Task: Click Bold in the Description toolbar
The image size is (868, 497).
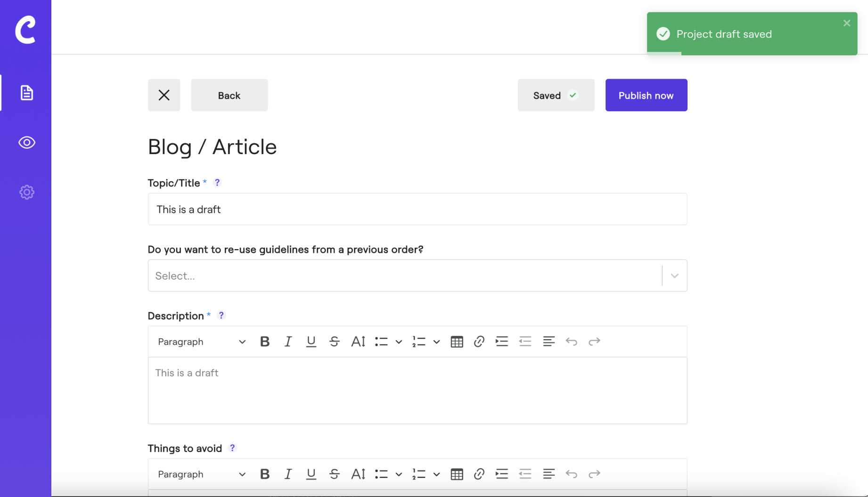Action: [264, 342]
